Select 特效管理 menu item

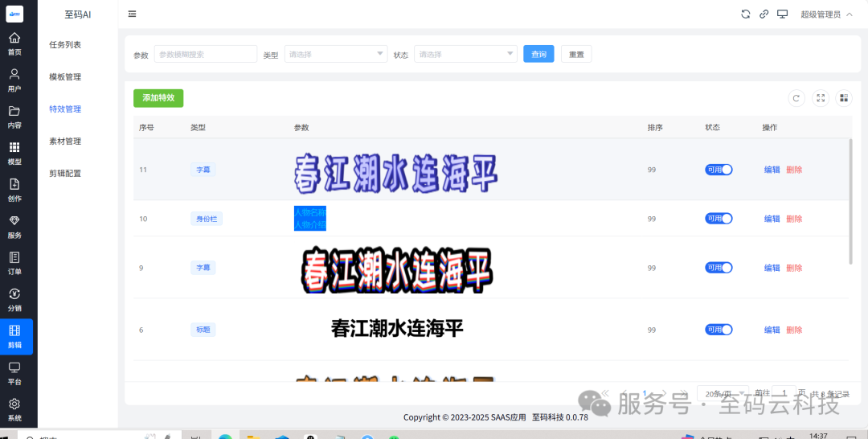[65, 109]
